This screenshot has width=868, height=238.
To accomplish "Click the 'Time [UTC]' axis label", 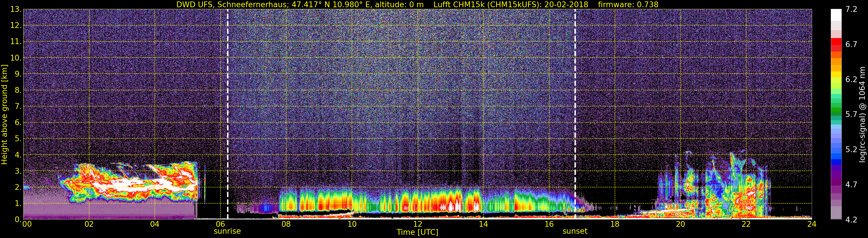I will [x=417, y=232].
